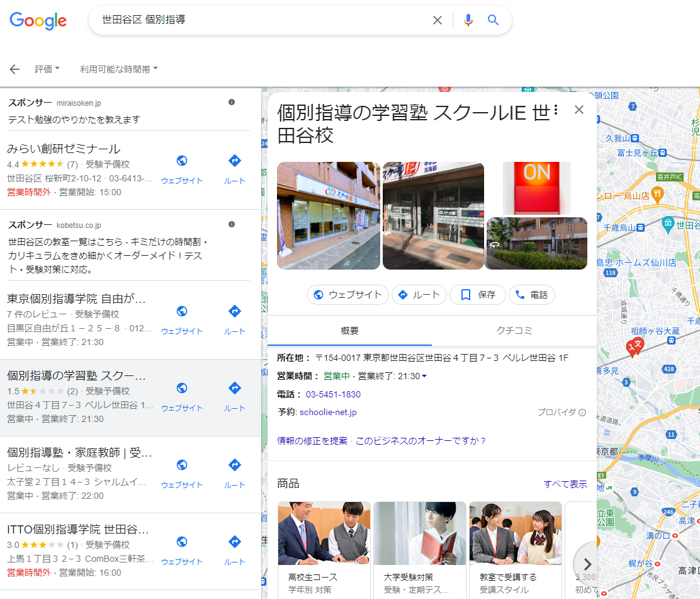Click the restaurant marker near 烏山店
This screenshot has height=599, width=700.
pyautogui.click(x=657, y=194)
